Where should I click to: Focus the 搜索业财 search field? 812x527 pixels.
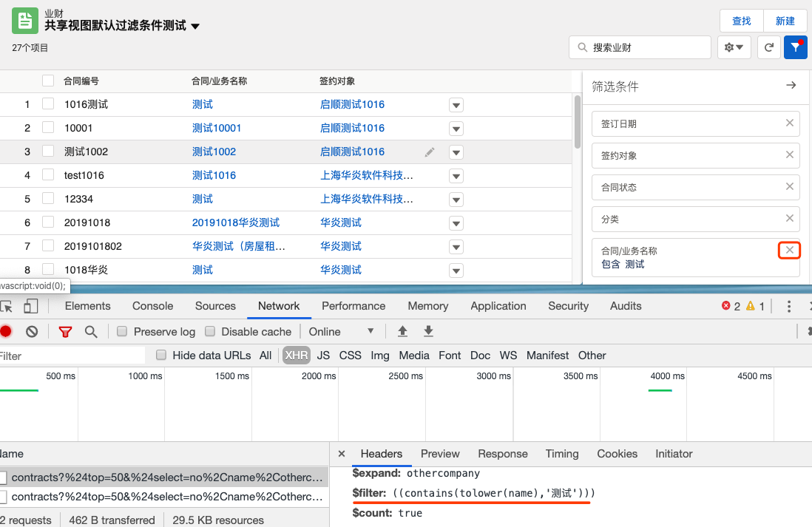point(640,47)
